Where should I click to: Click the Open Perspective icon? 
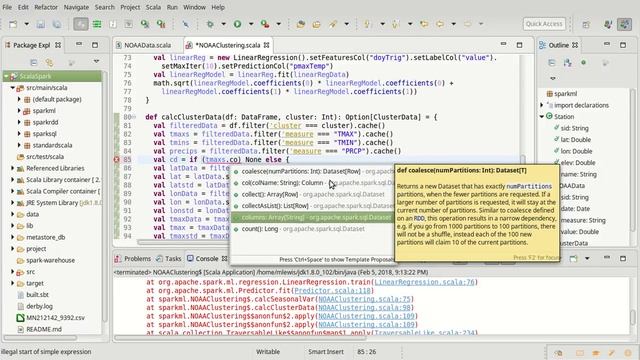[586, 24]
